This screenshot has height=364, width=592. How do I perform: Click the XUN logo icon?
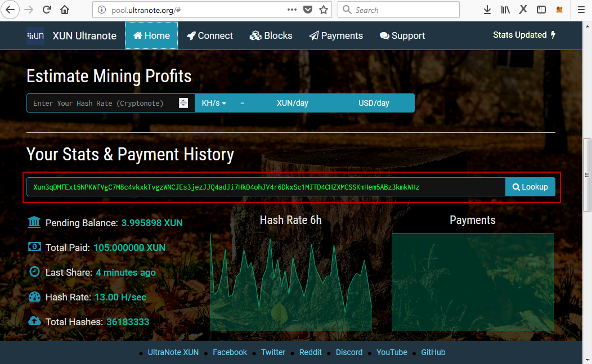35,36
